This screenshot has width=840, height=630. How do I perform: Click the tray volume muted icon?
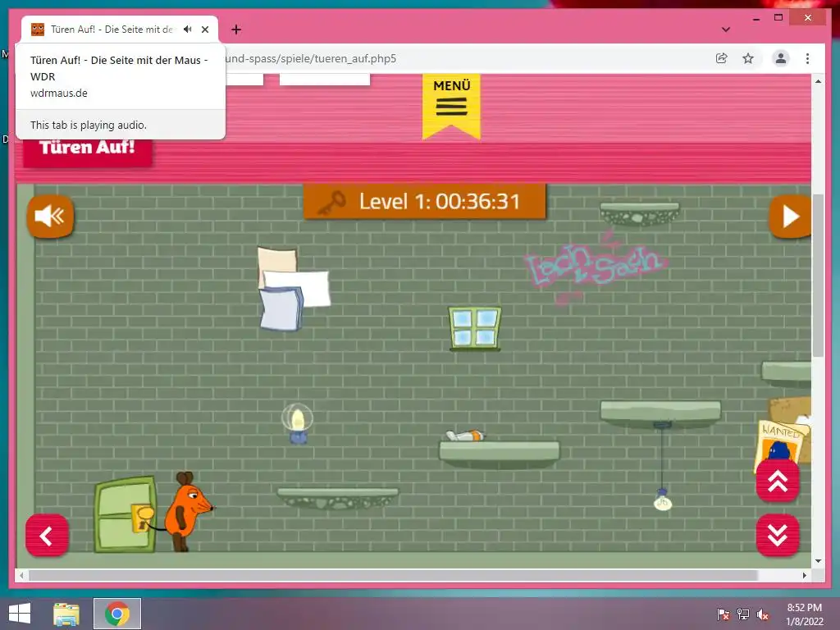coord(763,614)
